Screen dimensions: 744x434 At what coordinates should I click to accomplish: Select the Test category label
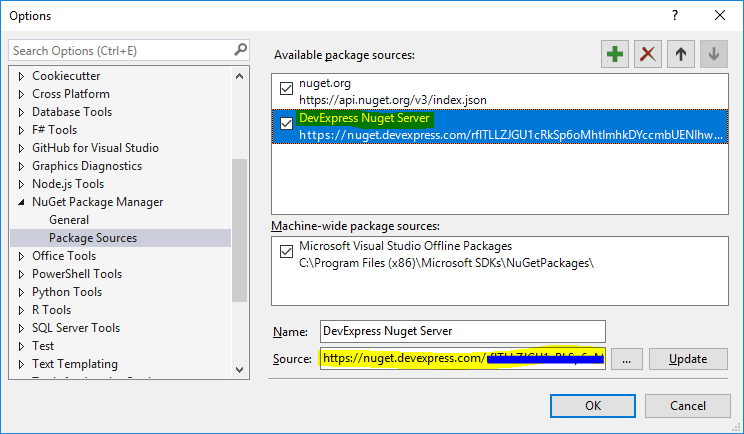pyautogui.click(x=43, y=346)
